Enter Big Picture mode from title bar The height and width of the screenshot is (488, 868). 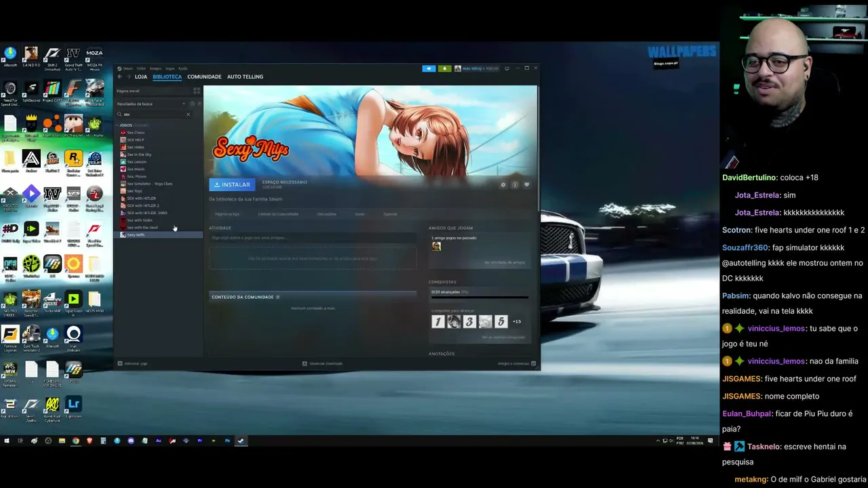pyautogui.click(x=507, y=68)
